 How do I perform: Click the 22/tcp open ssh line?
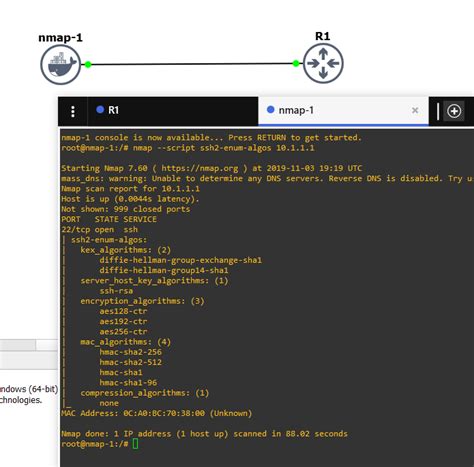pos(99,230)
